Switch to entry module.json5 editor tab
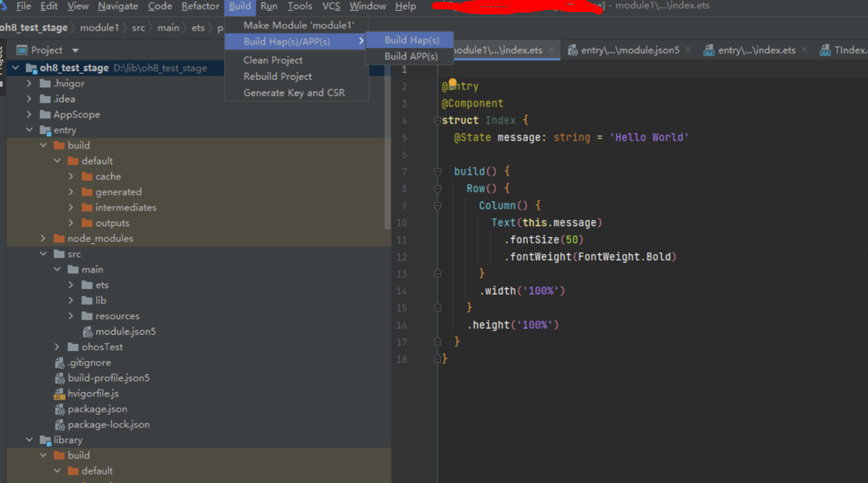 click(x=629, y=50)
